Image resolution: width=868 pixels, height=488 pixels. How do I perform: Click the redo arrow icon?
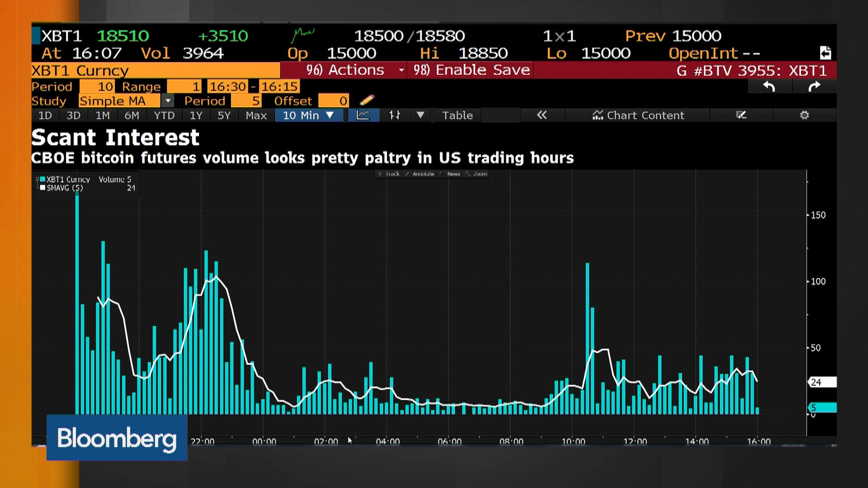click(814, 87)
